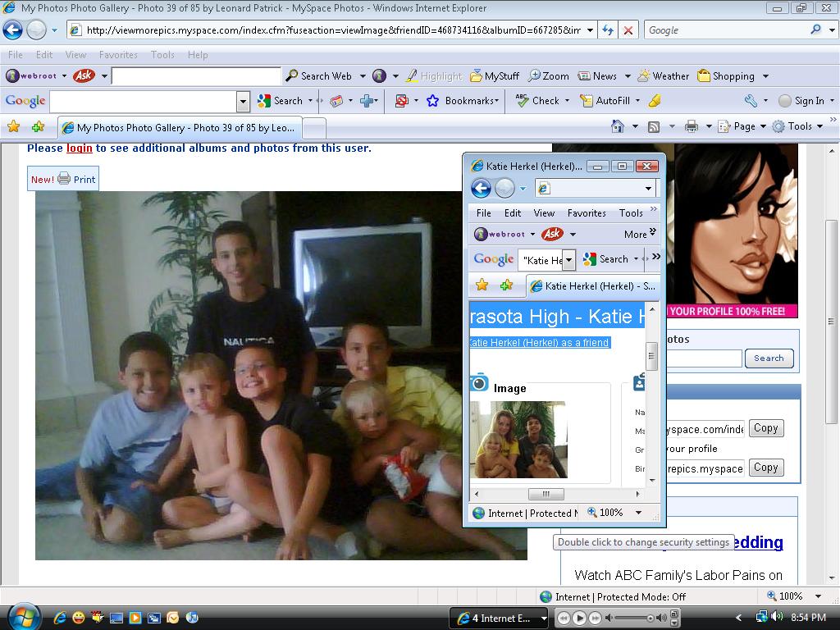
Task: Click the Google toolbar wrench settings icon
Action: [x=751, y=101]
